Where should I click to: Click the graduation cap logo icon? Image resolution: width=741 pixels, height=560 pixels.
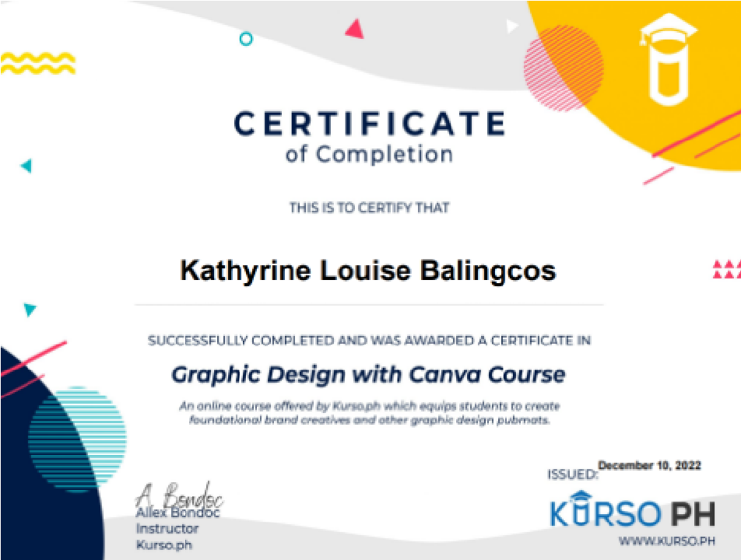[668, 59]
